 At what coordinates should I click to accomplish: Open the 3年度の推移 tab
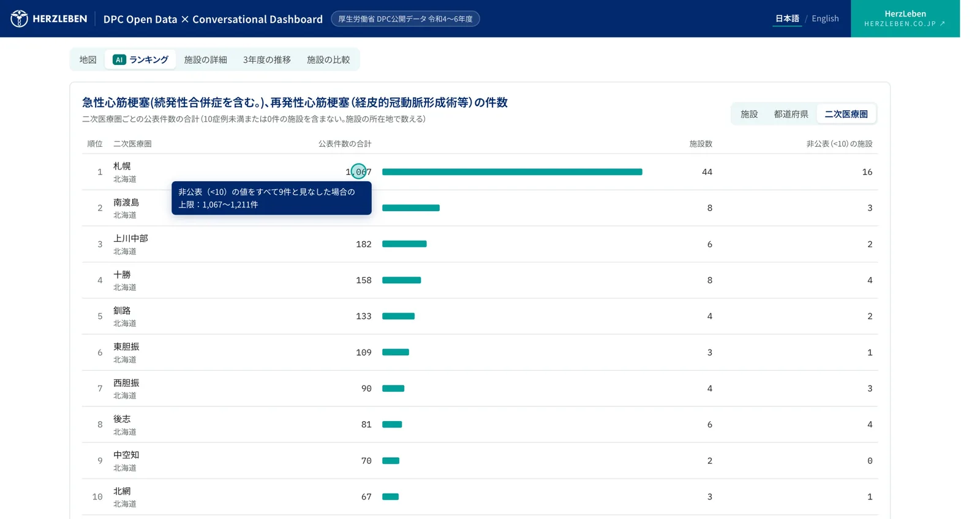tap(267, 59)
